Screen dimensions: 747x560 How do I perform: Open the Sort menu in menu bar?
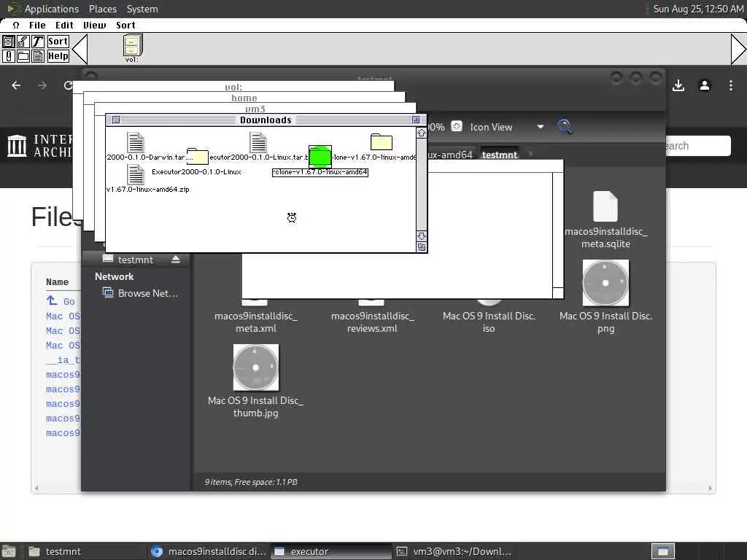coord(125,26)
